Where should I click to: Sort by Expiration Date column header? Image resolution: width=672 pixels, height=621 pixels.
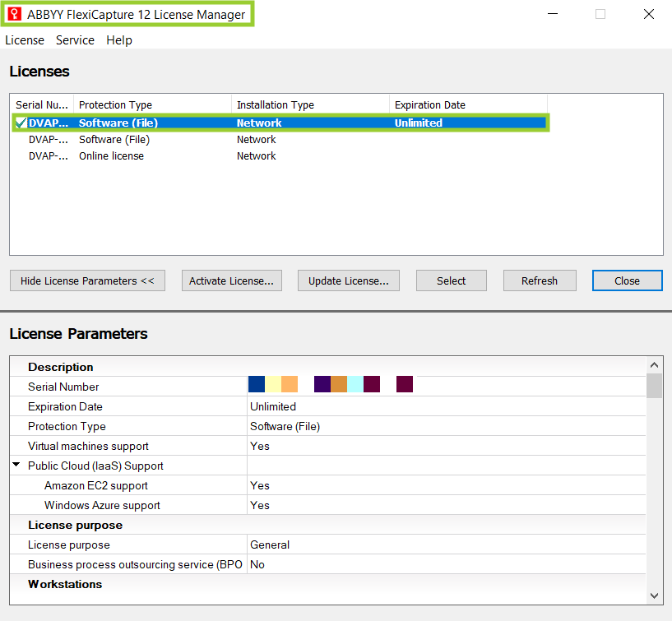click(x=468, y=105)
